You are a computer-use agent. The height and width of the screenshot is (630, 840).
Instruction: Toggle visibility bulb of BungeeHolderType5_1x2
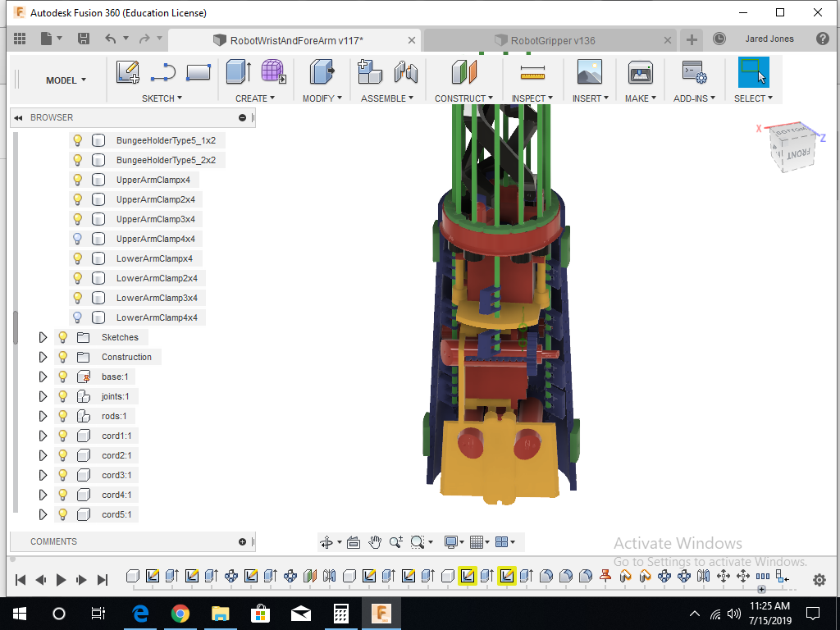[78, 140]
